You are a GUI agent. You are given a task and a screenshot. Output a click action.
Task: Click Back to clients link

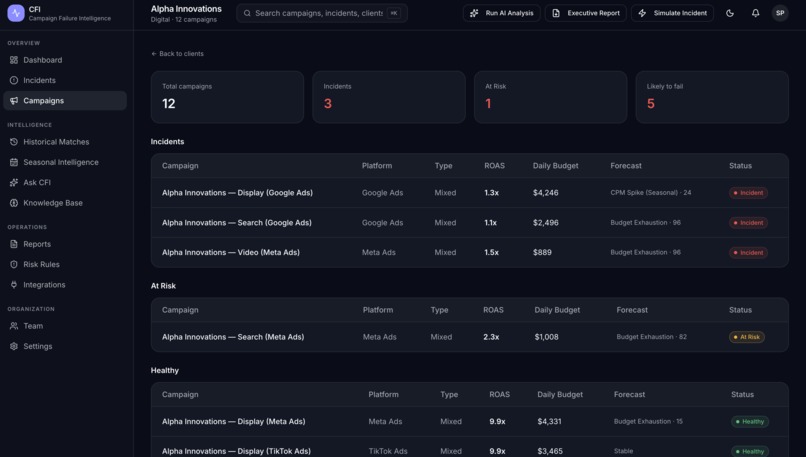click(x=177, y=53)
